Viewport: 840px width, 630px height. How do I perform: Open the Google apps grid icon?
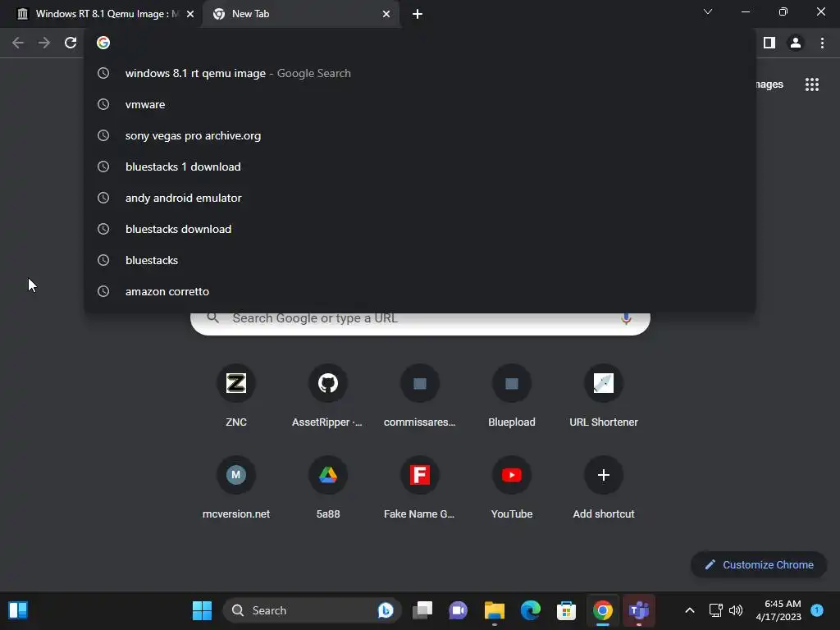(811, 84)
